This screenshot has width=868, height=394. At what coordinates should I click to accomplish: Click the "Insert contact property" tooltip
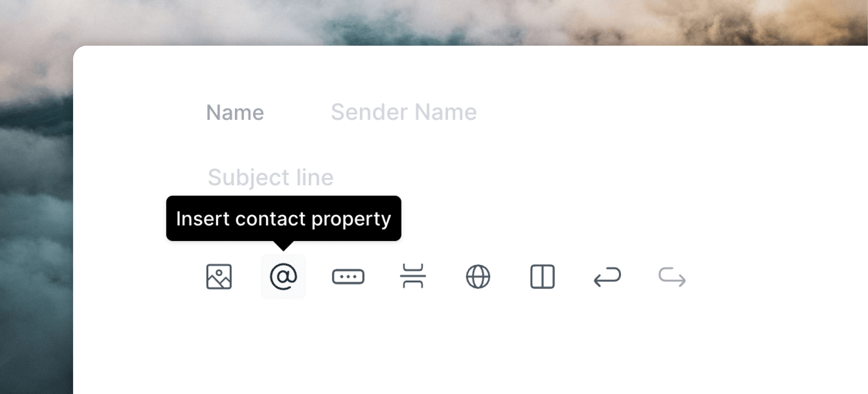pyautogui.click(x=284, y=218)
